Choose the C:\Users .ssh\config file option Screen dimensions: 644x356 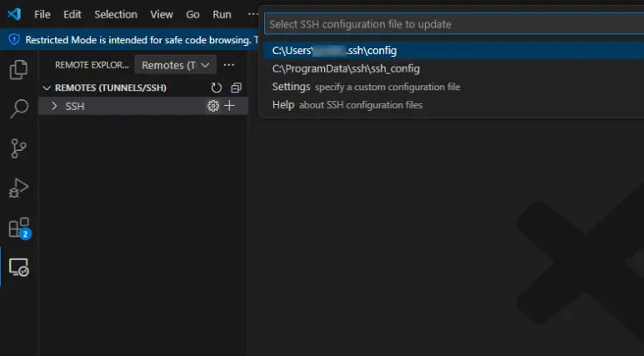(453, 51)
